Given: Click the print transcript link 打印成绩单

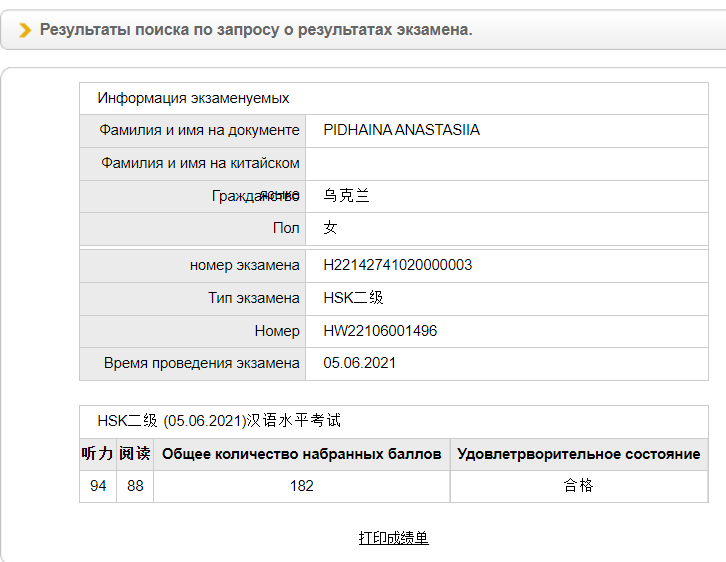Looking at the screenshot, I should pyautogui.click(x=393, y=538).
